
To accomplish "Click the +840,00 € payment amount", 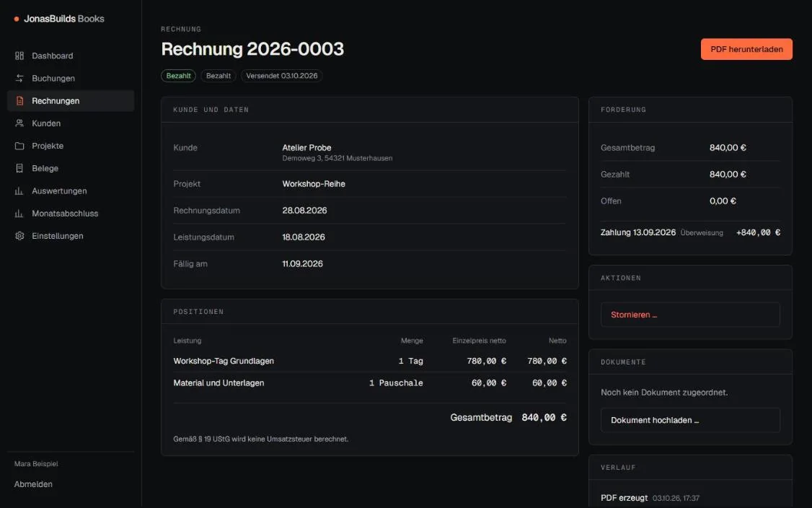I will [758, 233].
